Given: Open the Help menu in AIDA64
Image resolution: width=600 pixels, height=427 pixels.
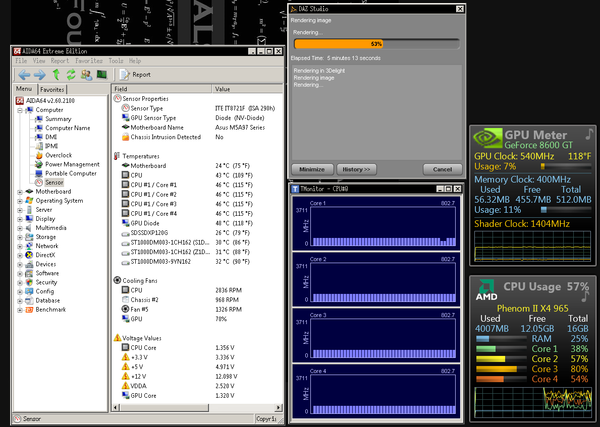Looking at the screenshot, I should (135, 61).
